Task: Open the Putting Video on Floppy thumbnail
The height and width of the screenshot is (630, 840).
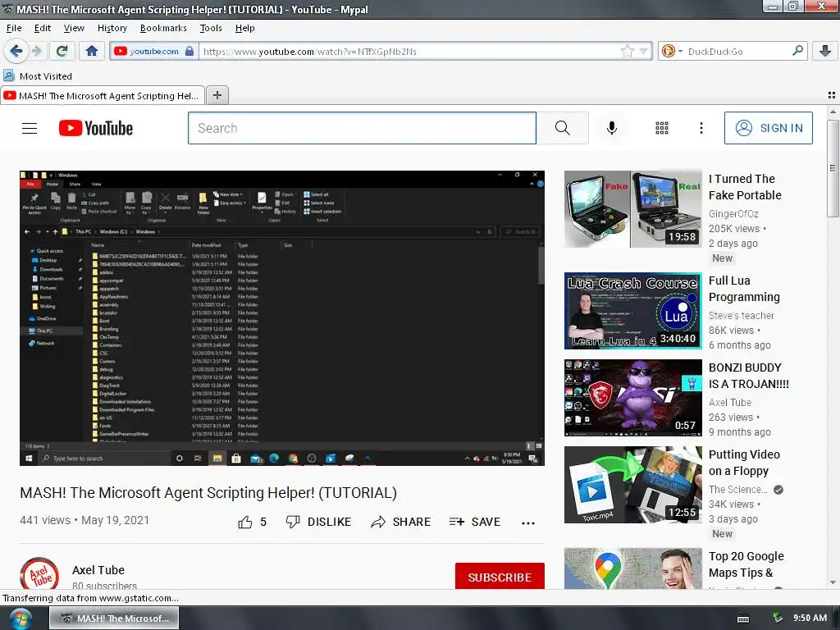Action: tap(632, 485)
